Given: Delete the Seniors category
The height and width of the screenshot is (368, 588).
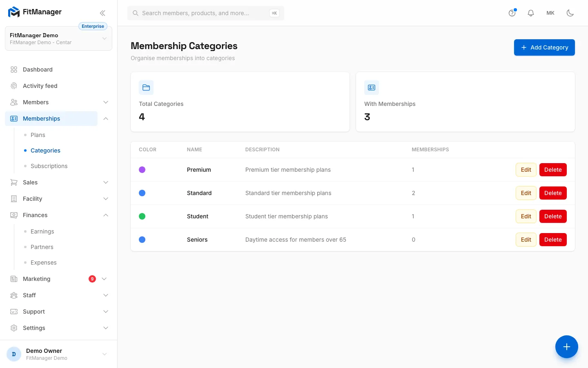Looking at the screenshot, I should point(553,240).
